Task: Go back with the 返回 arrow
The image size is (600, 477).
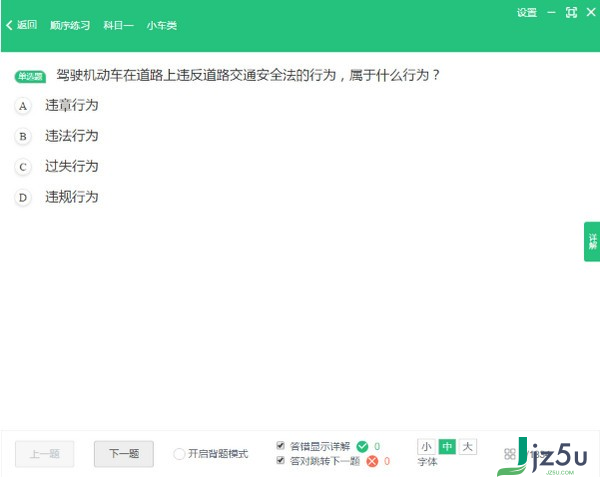Action: [x=21, y=25]
